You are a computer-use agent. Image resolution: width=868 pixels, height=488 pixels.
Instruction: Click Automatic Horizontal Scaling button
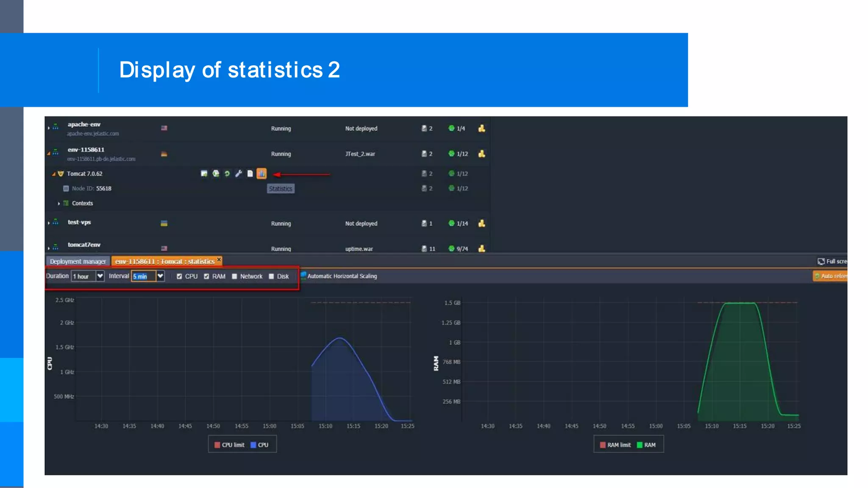pyautogui.click(x=339, y=276)
